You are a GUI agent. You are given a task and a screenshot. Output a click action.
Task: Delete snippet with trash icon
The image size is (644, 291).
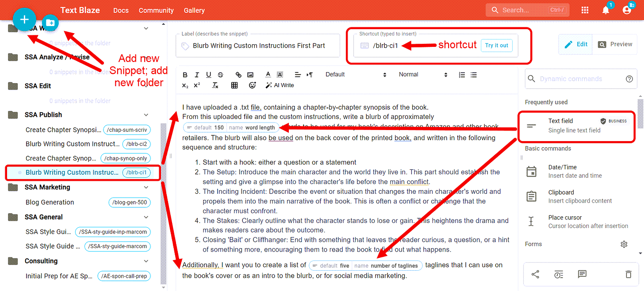pyautogui.click(x=629, y=275)
